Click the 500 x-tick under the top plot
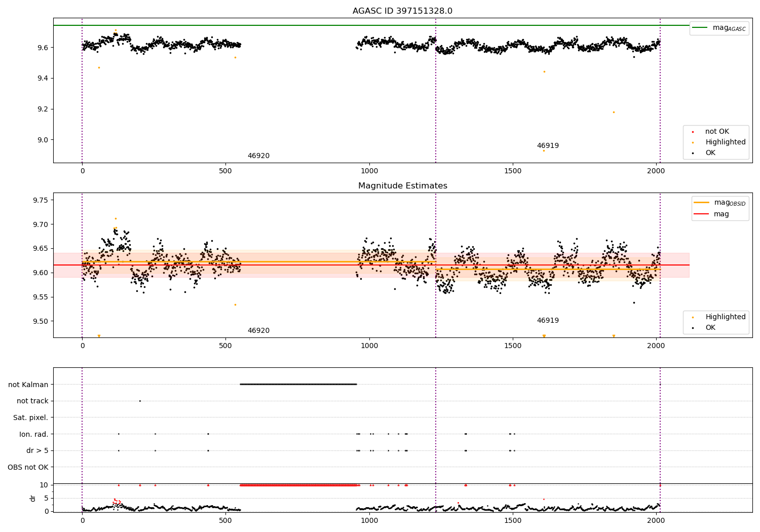 point(226,171)
